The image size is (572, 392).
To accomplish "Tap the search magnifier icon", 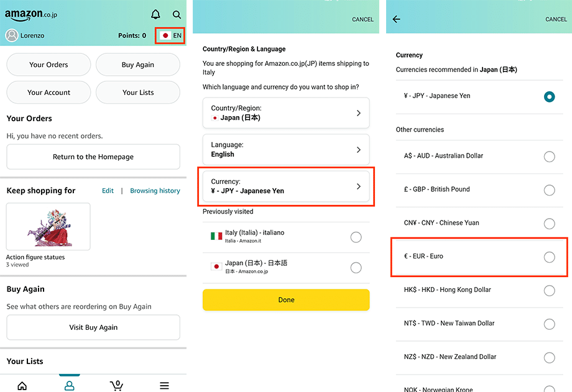I will (177, 14).
